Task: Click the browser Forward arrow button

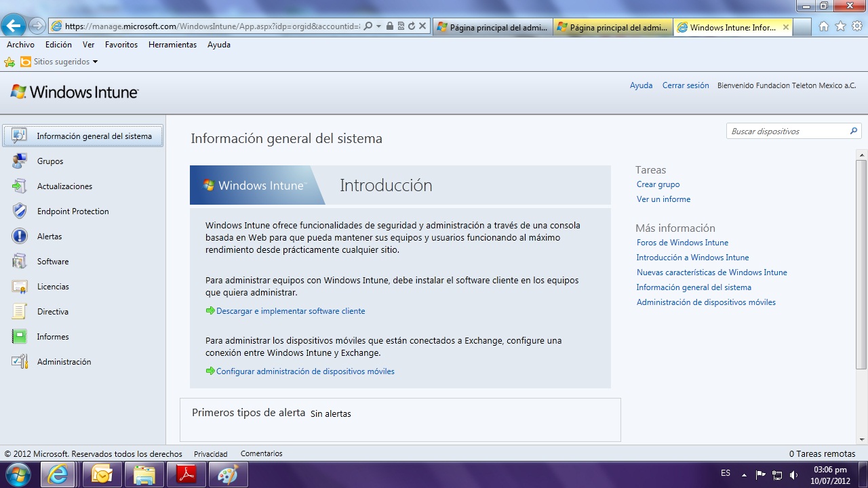Action: click(x=37, y=26)
